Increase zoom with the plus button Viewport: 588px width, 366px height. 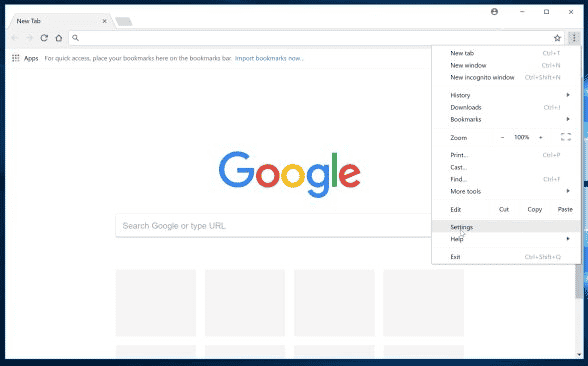coord(541,138)
